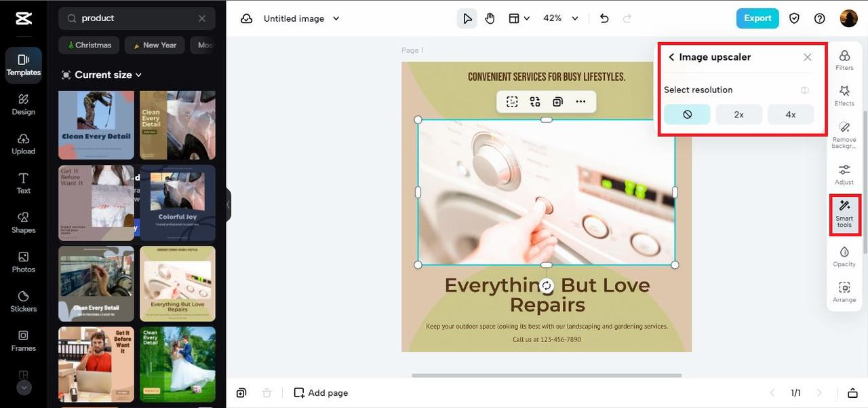868x408 pixels.
Task: Click the cloud save icon
Action: 247,18
